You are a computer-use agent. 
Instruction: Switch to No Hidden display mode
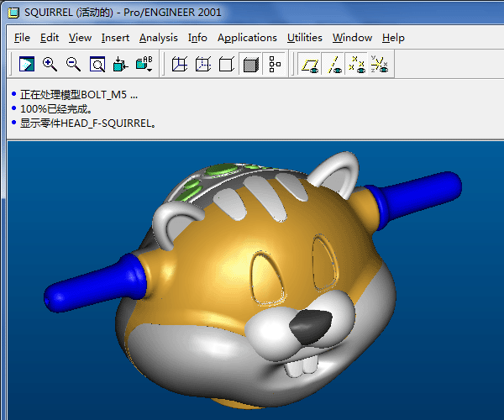tap(227, 64)
